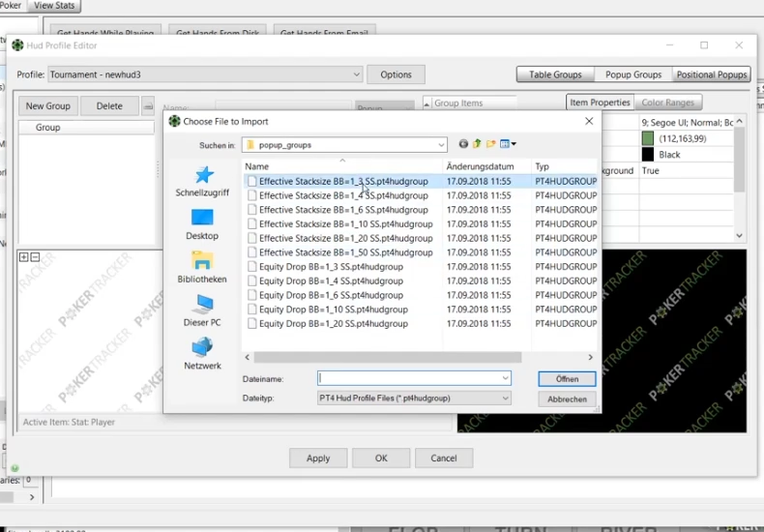Switch to Table Groups tab

pyautogui.click(x=555, y=74)
